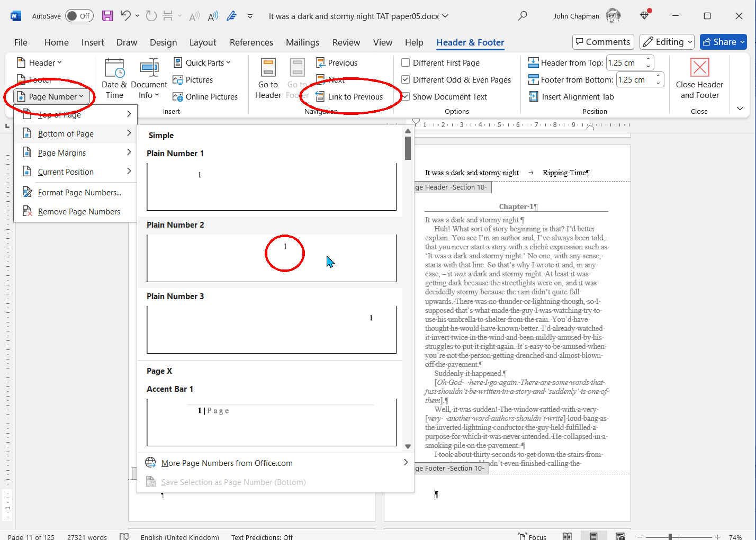Choose the Plain Number 3 thumbnail

271,329
